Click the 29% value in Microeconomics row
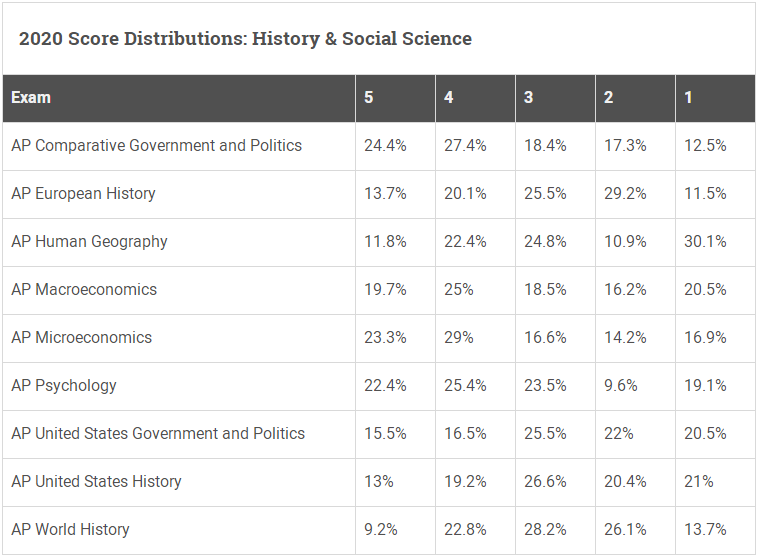Image resolution: width=758 pixels, height=557 pixels. (x=459, y=338)
